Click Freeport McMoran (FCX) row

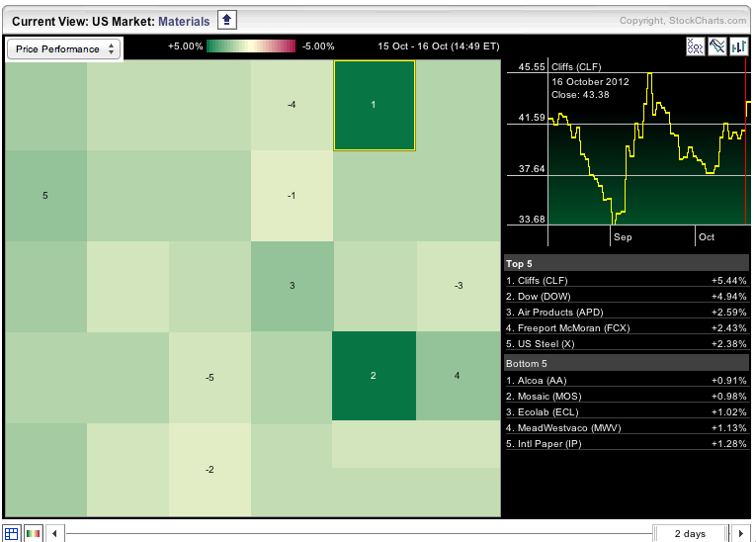[626, 328]
